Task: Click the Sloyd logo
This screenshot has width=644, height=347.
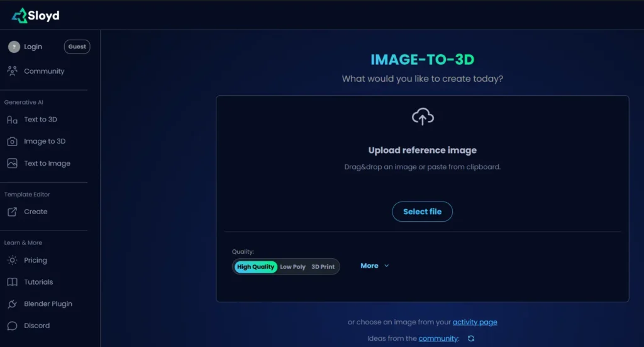Action: [35, 16]
